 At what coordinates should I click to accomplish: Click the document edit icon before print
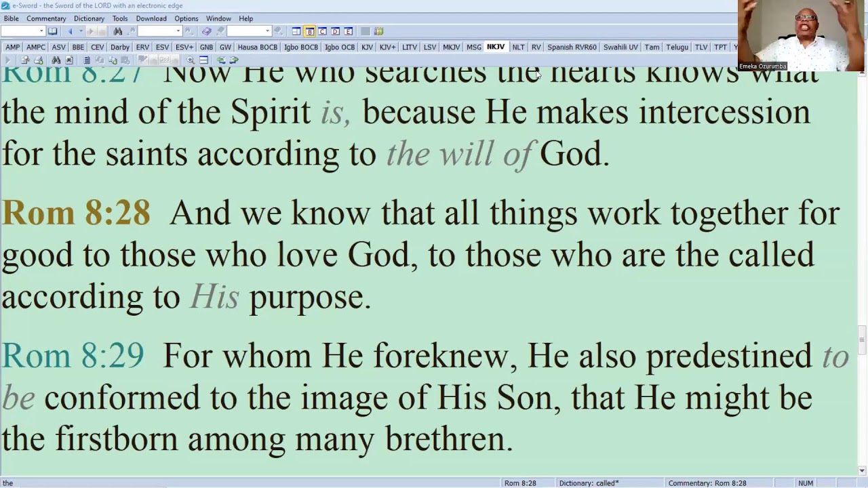(25, 60)
